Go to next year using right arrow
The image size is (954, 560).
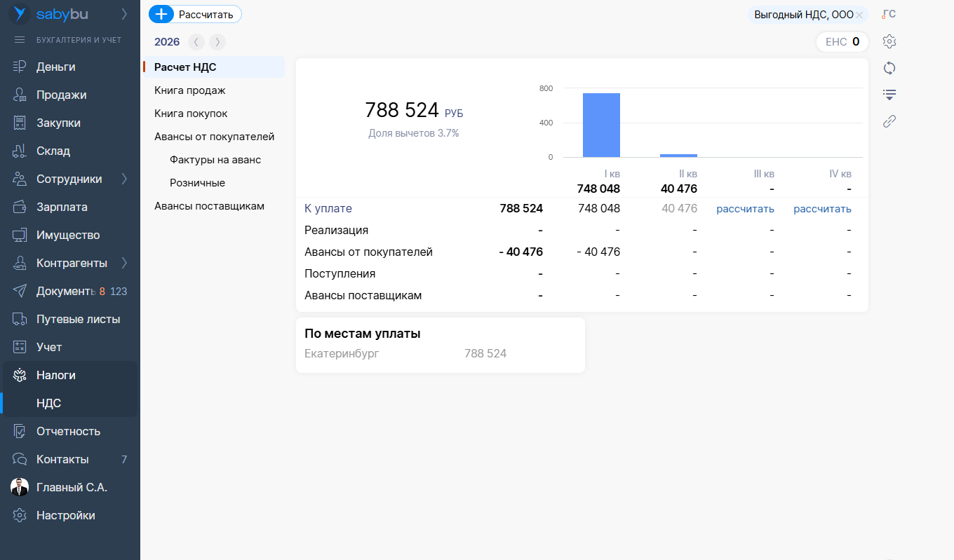tap(217, 42)
